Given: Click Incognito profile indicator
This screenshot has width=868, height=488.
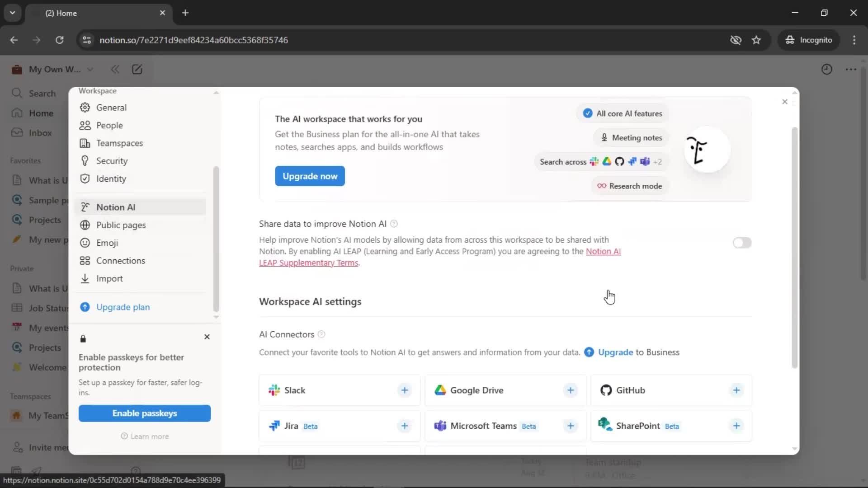Looking at the screenshot, I should (809, 40).
